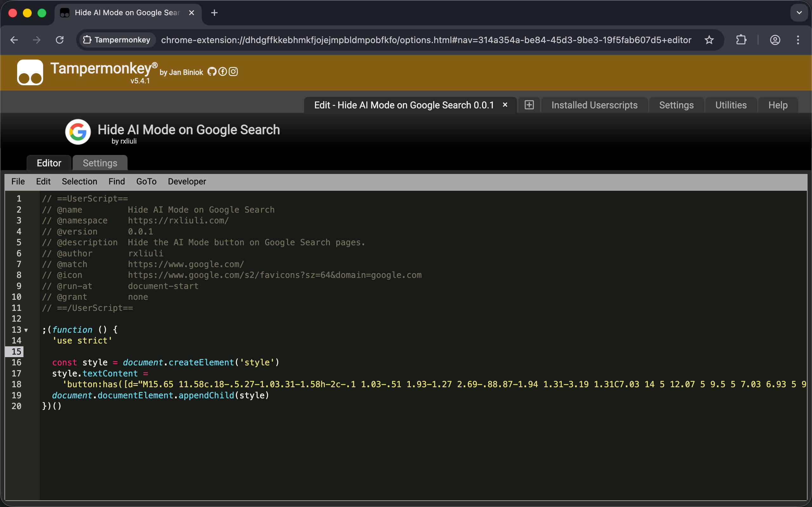The height and width of the screenshot is (507, 812).
Task: Open the Chrome extensions puzzle icon
Action: pyautogui.click(x=741, y=40)
